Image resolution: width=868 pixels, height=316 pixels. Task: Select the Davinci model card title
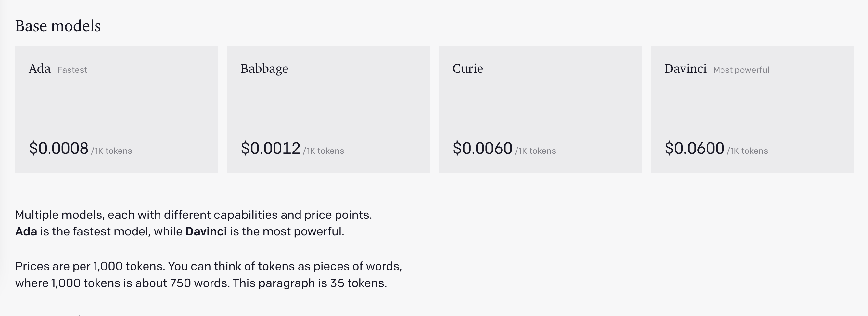click(685, 69)
